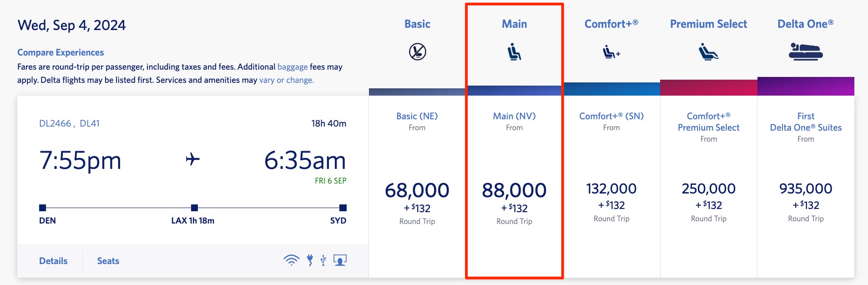Image resolution: width=868 pixels, height=285 pixels.
Task: Click the Comfort+ (SN) fare class label
Action: (x=611, y=116)
